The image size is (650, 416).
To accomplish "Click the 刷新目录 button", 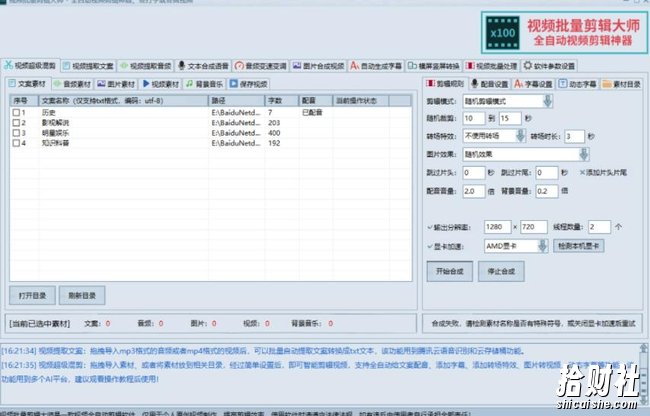I will tap(82, 295).
